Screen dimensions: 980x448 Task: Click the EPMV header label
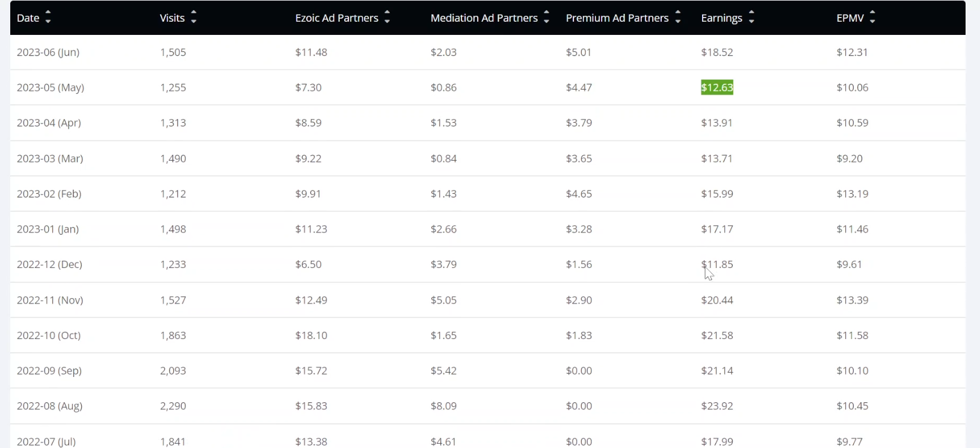pyautogui.click(x=850, y=18)
